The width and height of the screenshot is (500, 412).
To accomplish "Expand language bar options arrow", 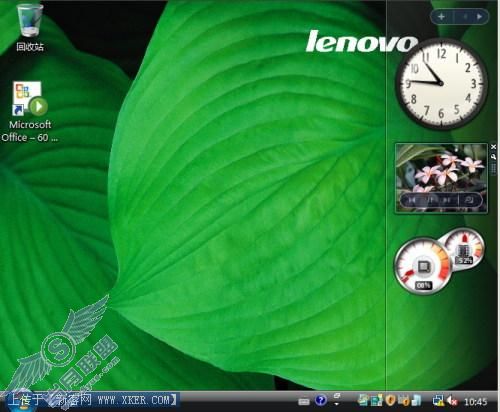I will point(337,404).
